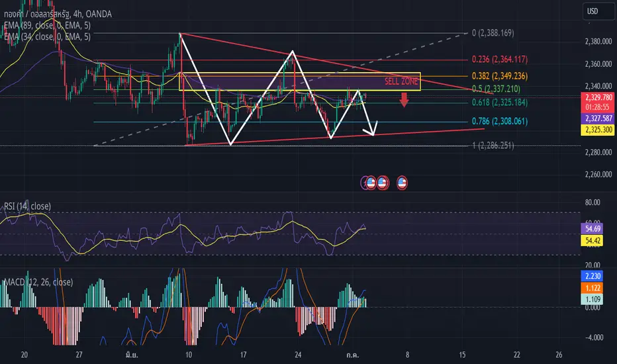Click the bar countdown timer 01:28:55
617x364 pixels.
point(598,107)
